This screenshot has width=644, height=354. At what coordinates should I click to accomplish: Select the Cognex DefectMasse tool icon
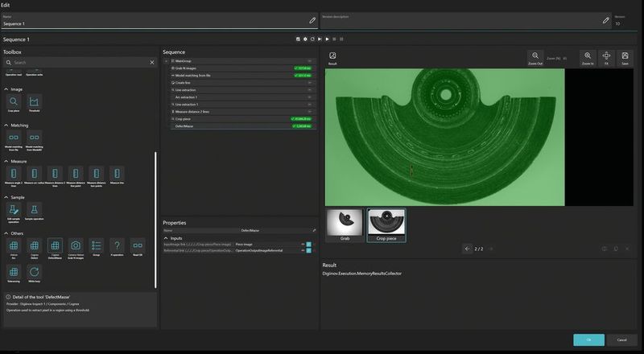(x=55, y=248)
